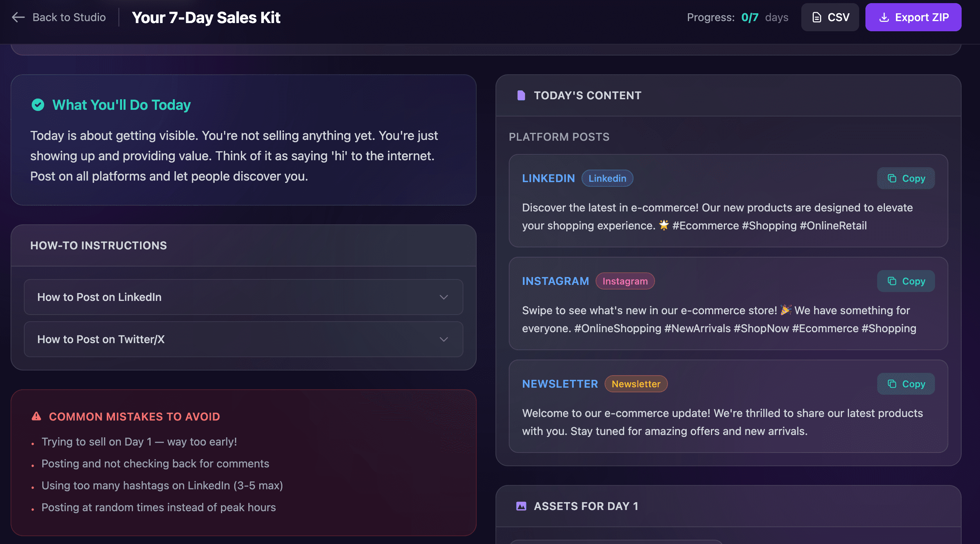The width and height of the screenshot is (980, 544).
Task: Click the 'PLATFORM POSTS' label
Action: [x=559, y=137]
